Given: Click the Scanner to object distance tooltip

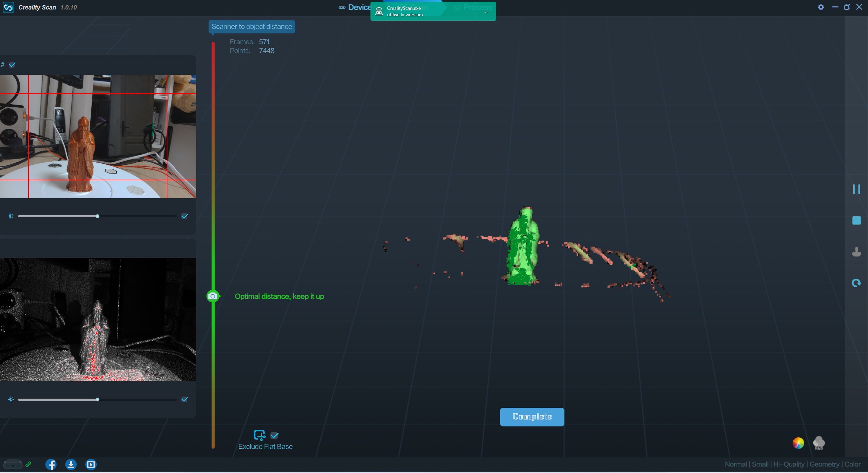Looking at the screenshot, I should (252, 26).
